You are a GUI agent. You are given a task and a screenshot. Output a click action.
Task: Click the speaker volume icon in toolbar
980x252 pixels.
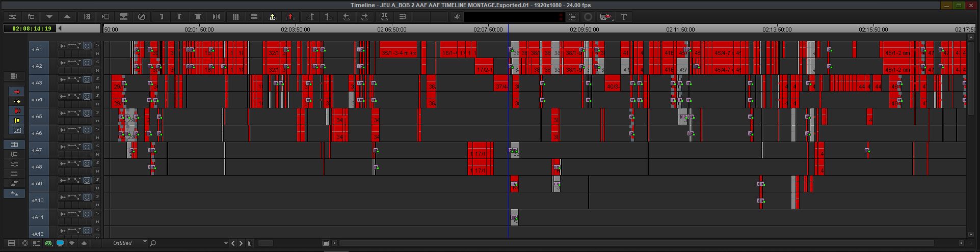tap(457, 17)
